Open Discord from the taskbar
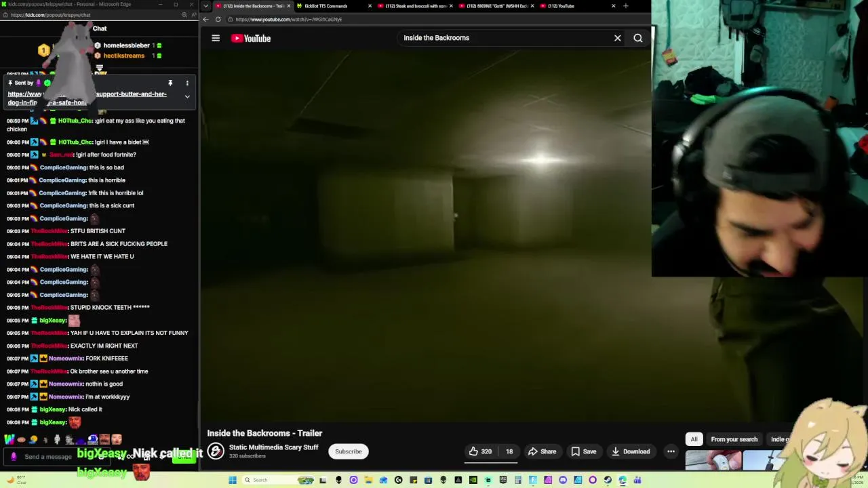Viewport: 868px width, 488px height. 563,480
